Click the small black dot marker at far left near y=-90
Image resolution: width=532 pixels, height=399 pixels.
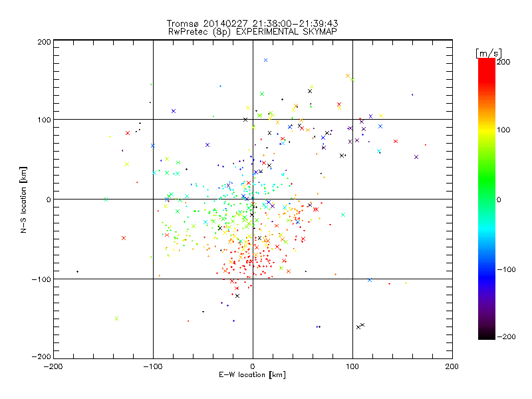[77, 271]
